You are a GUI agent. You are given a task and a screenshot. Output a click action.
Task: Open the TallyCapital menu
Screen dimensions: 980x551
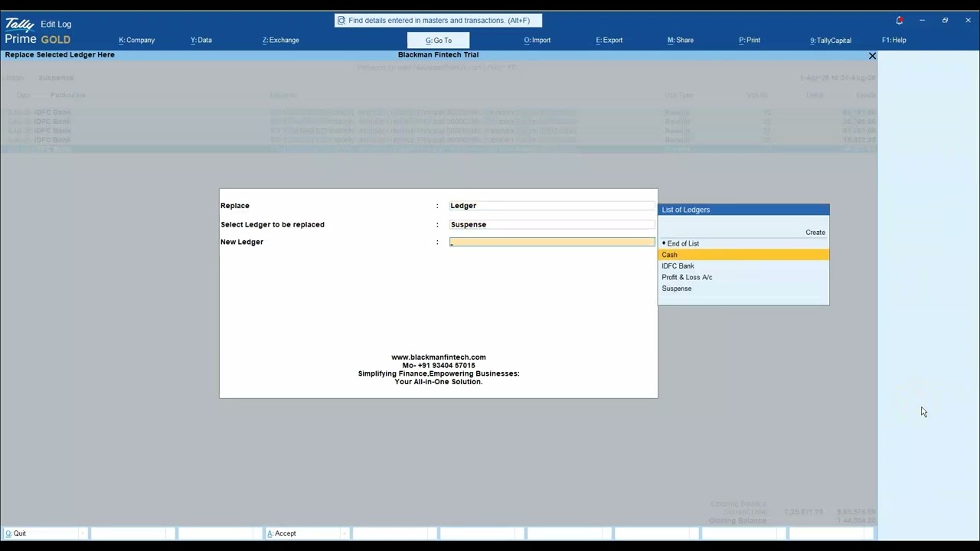click(831, 40)
